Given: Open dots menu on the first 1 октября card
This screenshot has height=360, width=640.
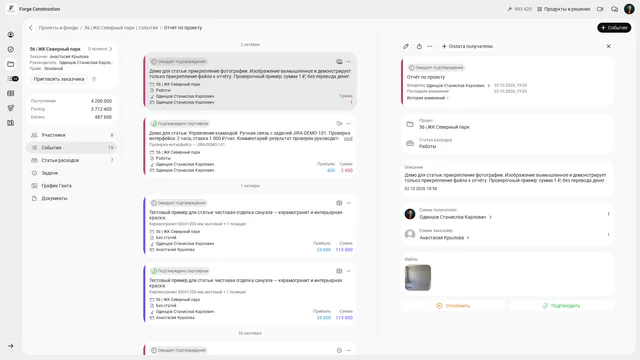Looking at the screenshot, I should (349, 203).
